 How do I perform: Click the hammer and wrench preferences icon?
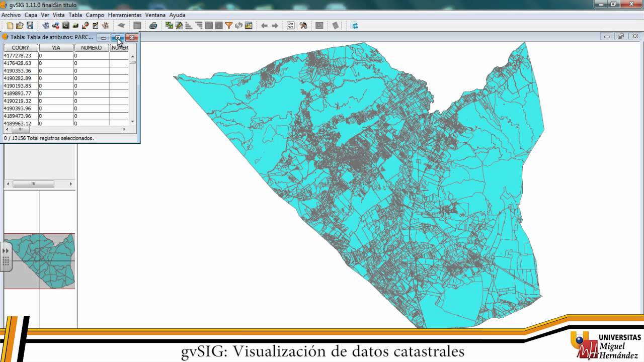303,26
